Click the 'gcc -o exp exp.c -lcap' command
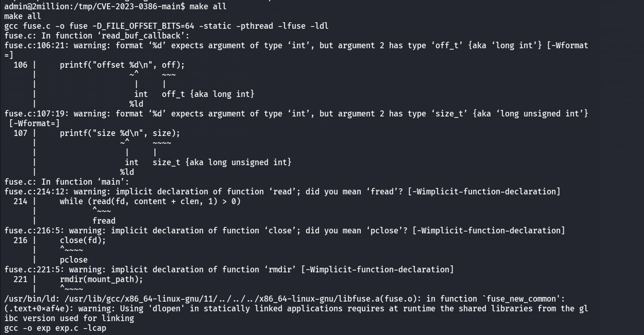 (x=56, y=328)
